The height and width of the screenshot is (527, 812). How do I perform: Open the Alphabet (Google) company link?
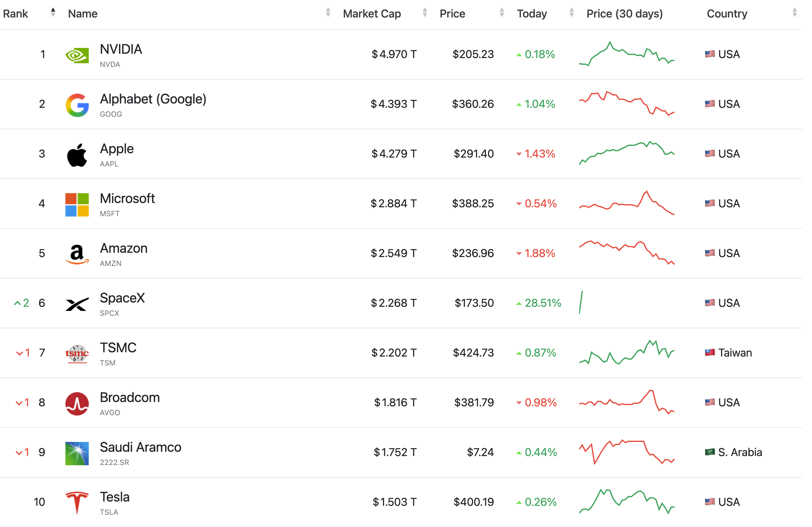(153, 99)
